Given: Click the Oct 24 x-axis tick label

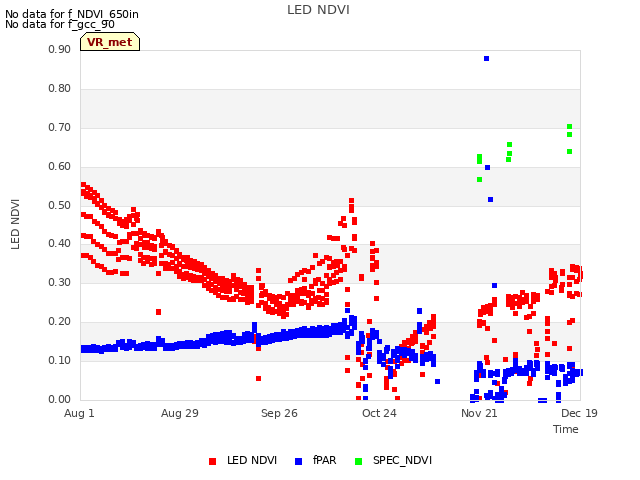Looking at the screenshot, I should click(x=379, y=413).
